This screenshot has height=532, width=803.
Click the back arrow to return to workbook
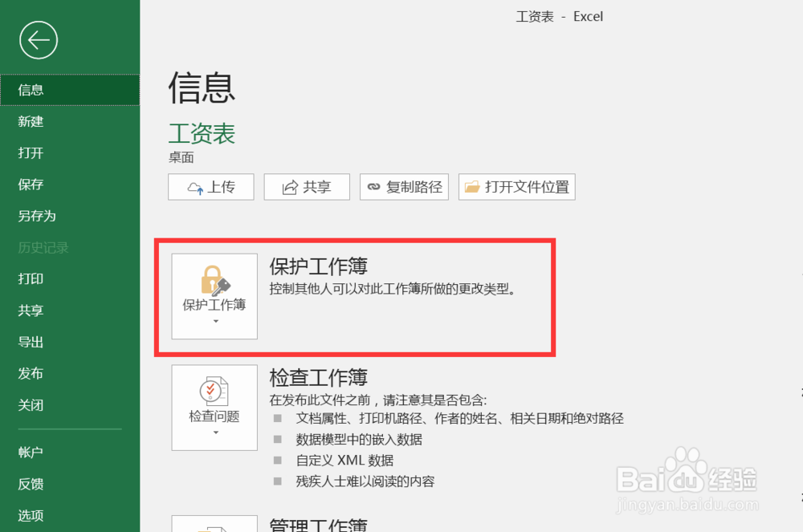pyautogui.click(x=38, y=39)
